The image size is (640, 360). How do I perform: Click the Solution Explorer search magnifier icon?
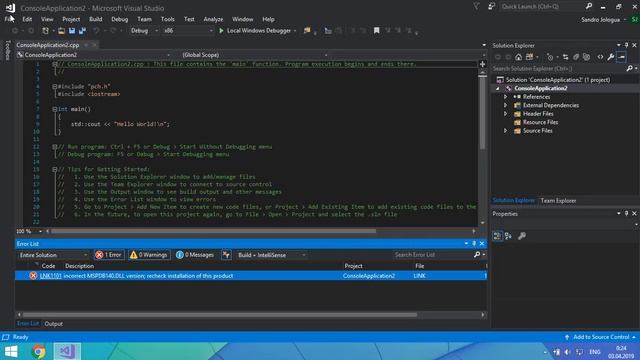(629, 69)
